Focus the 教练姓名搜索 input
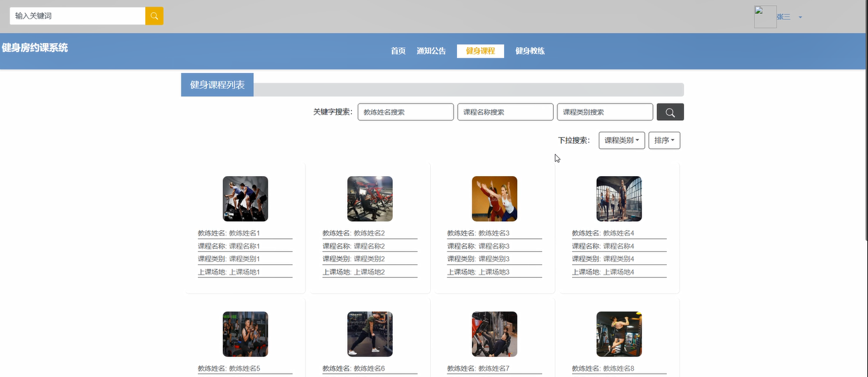Image resolution: width=868 pixels, height=377 pixels. click(x=405, y=112)
